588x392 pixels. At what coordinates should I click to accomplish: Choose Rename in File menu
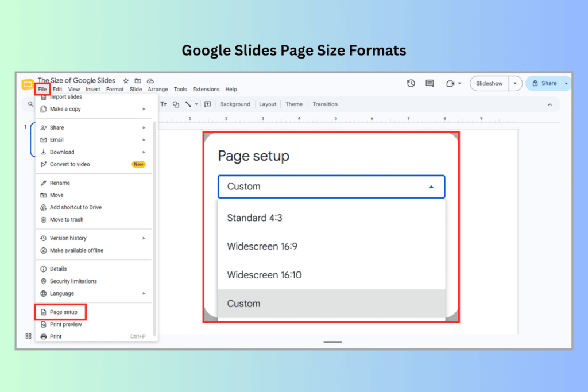(94, 183)
